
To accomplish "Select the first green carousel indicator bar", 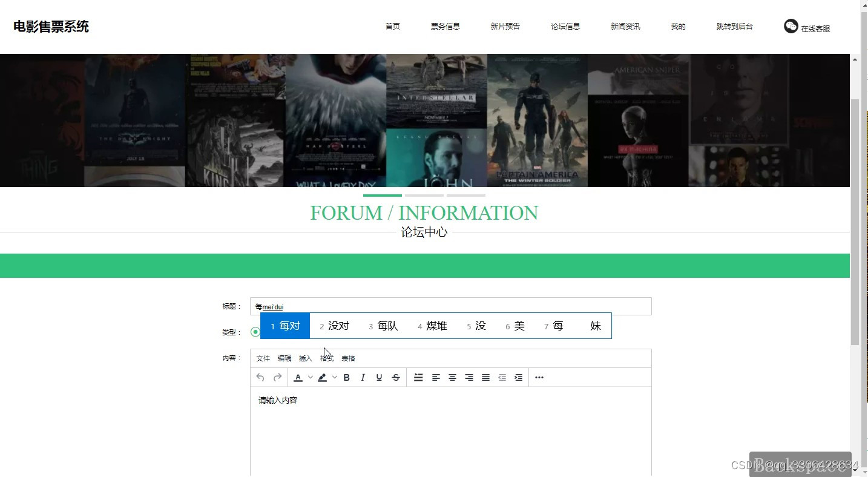I will pos(383,196).
